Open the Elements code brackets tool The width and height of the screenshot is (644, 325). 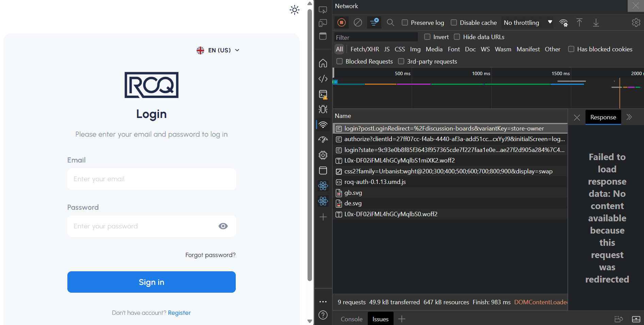click(323, 79)
